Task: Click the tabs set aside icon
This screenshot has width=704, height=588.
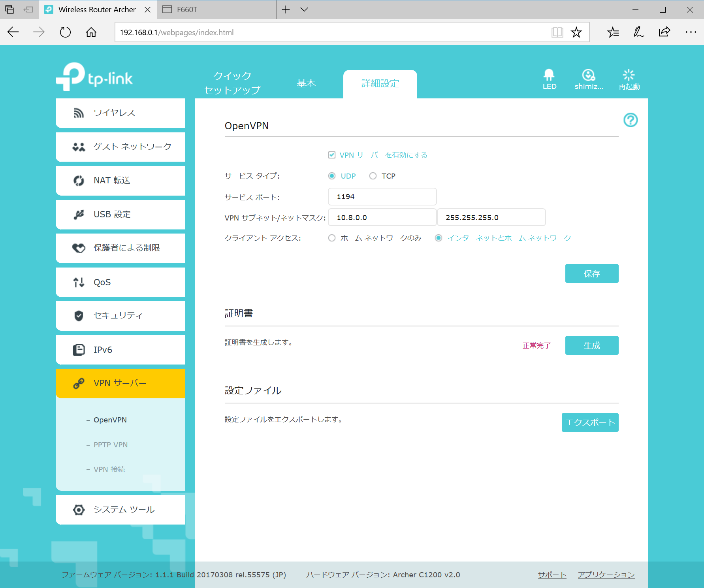Action: 9,9
